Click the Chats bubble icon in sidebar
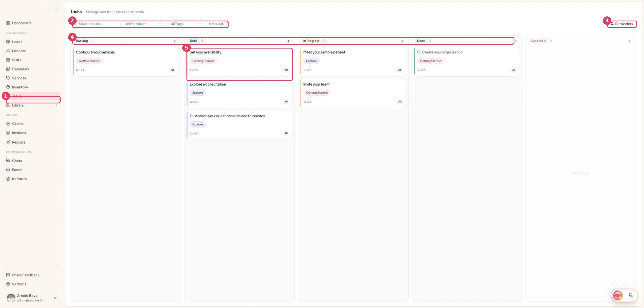This screenshot has width=644, height=308. coord(8,161)
